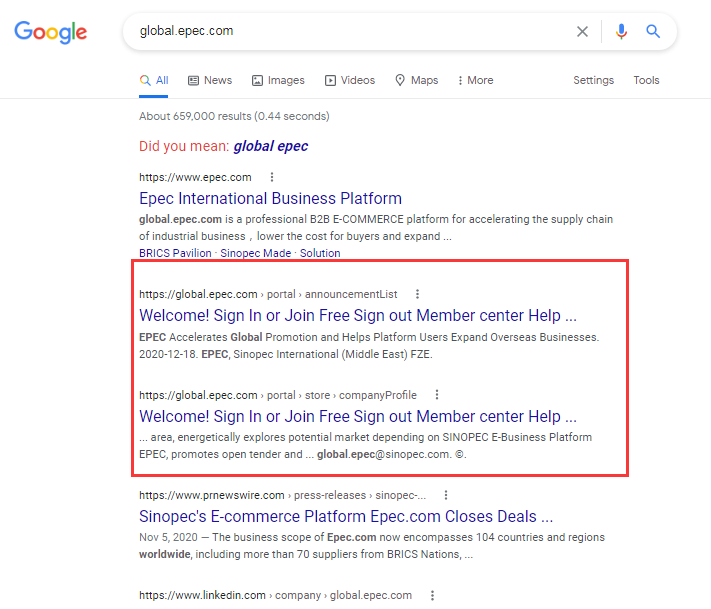Open the Epec International Business Platform result
The width and height of the screenshot is (711, 609).
270,198
